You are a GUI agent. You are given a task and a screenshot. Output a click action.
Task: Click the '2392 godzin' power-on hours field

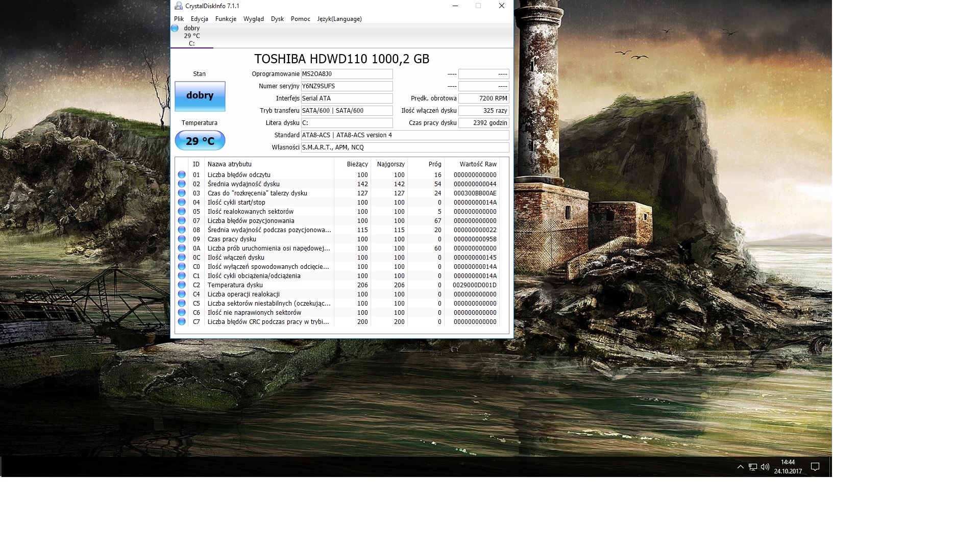pyautogui.click(x=483, y=123)
